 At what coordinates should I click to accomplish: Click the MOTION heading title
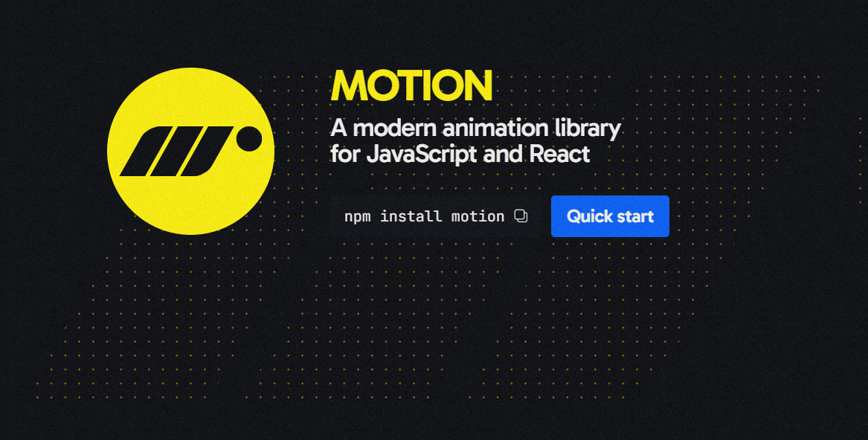pyautogui.click(x=411, y=85)
